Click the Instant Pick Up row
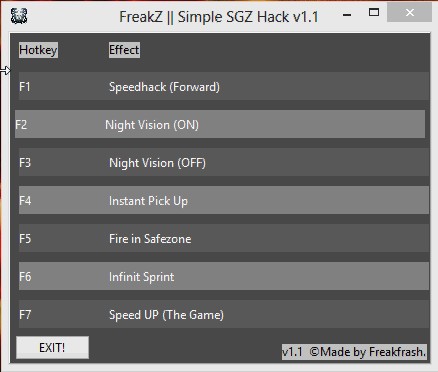This screenshot has width=438, height=372. pyautogui.click(x=224, y=200)
